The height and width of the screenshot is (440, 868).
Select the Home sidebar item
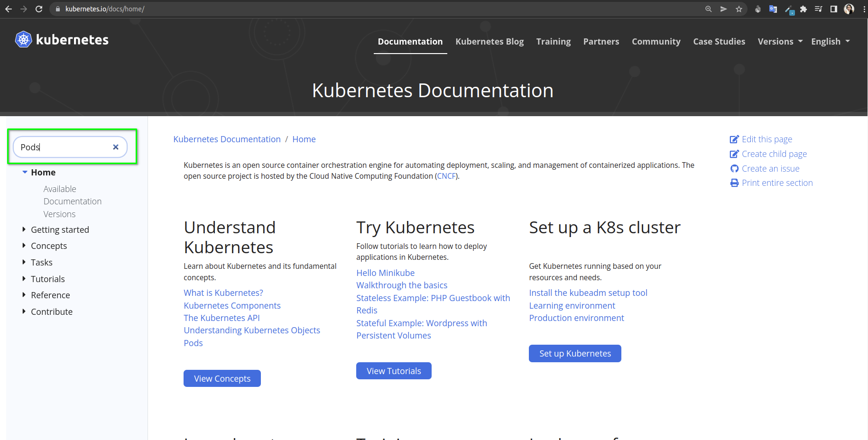tap(43, 173)
